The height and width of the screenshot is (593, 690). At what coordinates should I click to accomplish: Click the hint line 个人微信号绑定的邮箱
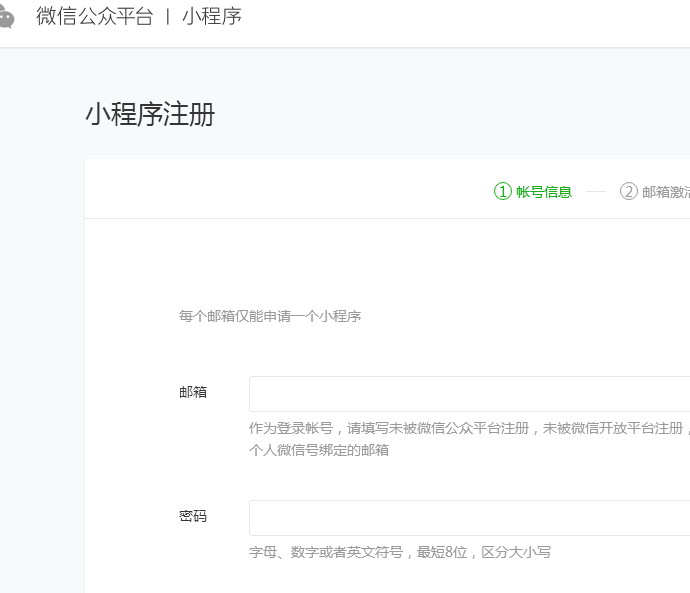tap(319, 450)
